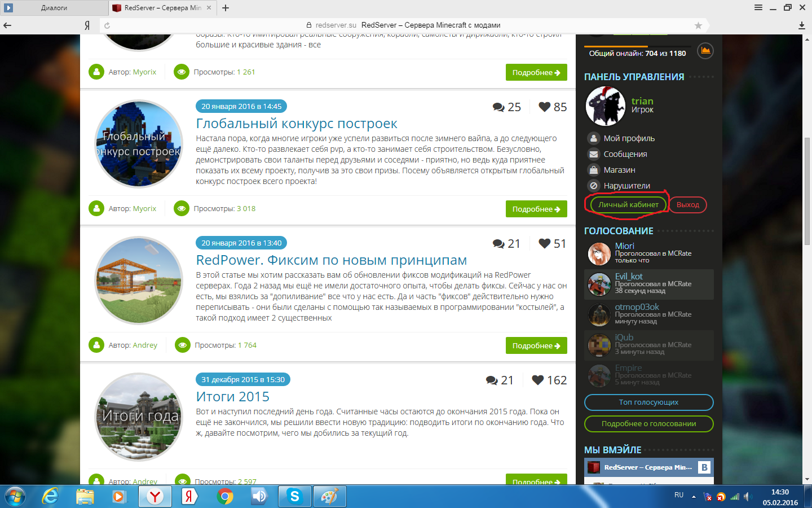The width and height of the screenshot is (812, 508).
Task: Click the orange crown icon by online counter
Action: point(705,51)
